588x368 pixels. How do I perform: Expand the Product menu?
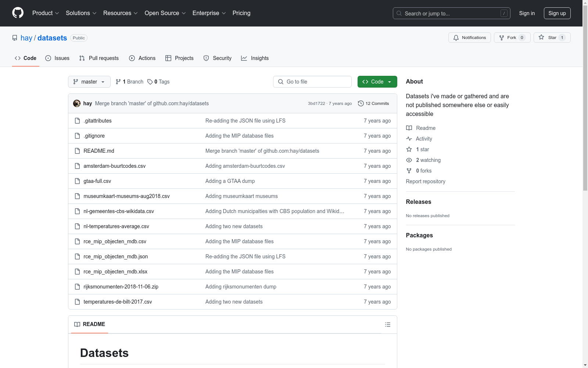(46, 13)
